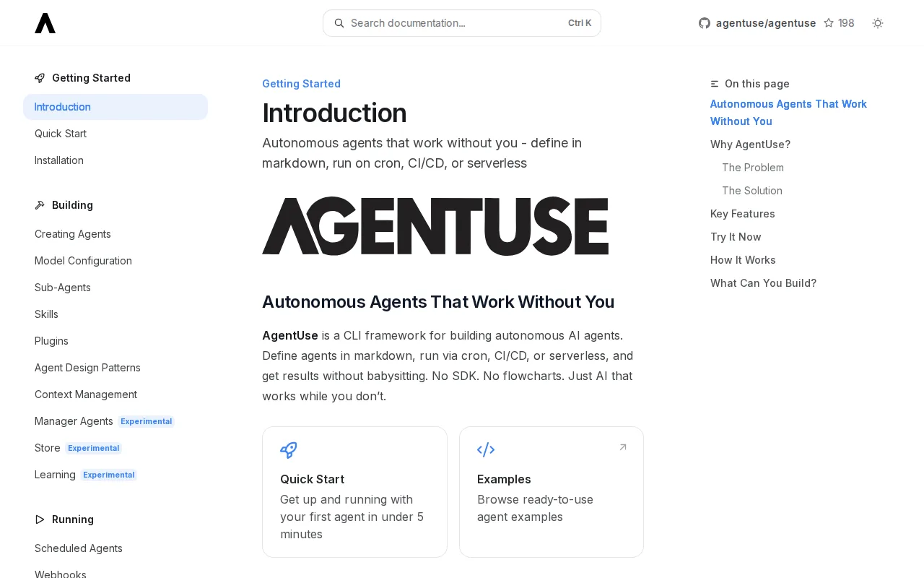
Task: Open the Plugins page
Action: pyautogui.click(x=115, y=341)
